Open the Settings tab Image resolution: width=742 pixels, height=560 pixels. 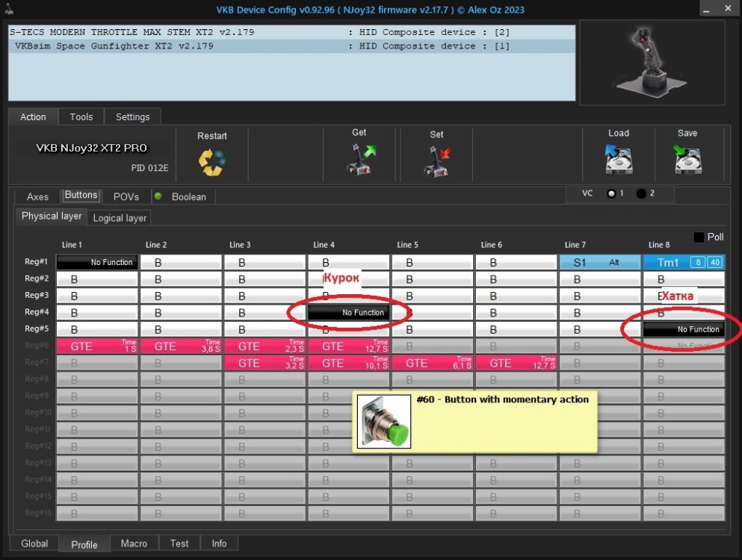132,116
